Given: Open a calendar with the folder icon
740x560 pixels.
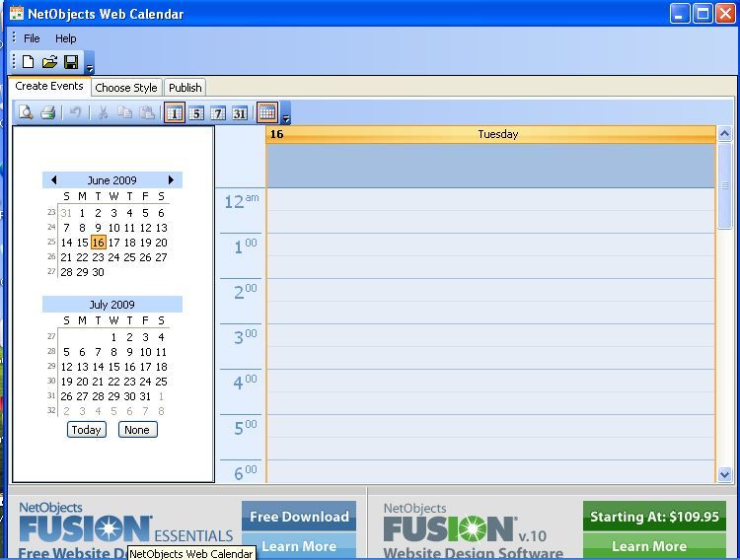Looking at the screenshot, I should 49,62.
